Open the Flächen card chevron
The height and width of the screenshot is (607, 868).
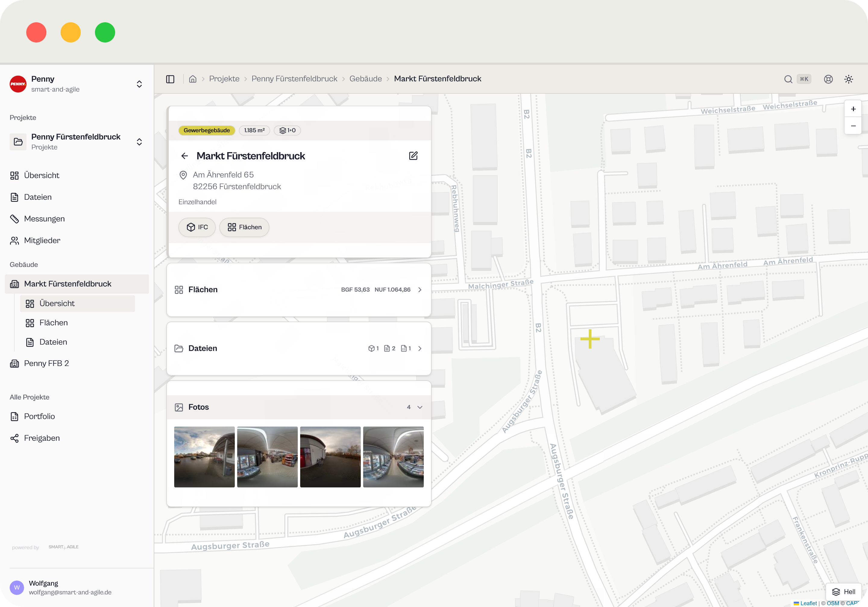pos(420,289)
